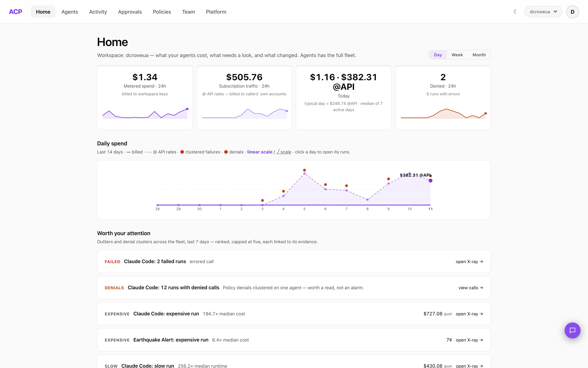This screenshot has height=368, width=588.
Task: Click the DENIALS label
Action: [x=114, y=288]
